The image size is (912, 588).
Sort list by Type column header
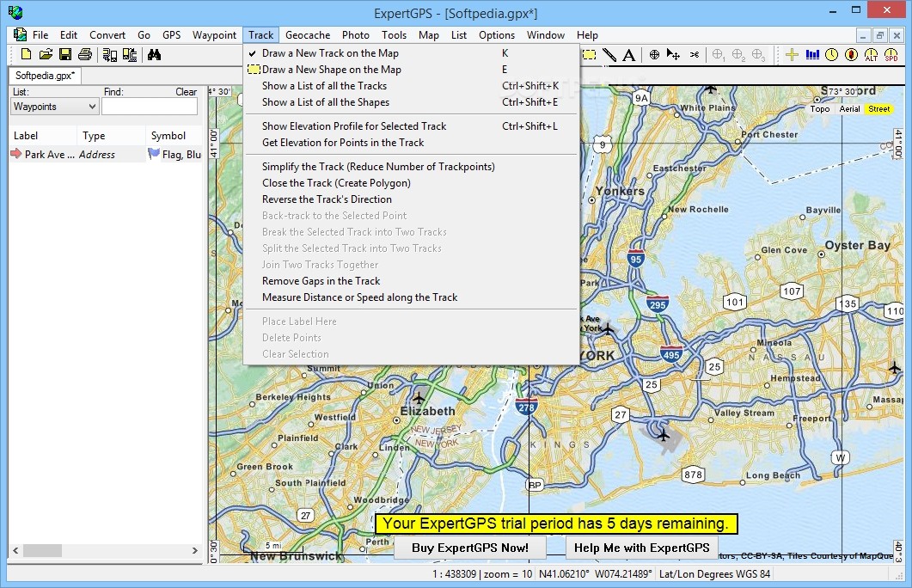click(x=111, y=136)
